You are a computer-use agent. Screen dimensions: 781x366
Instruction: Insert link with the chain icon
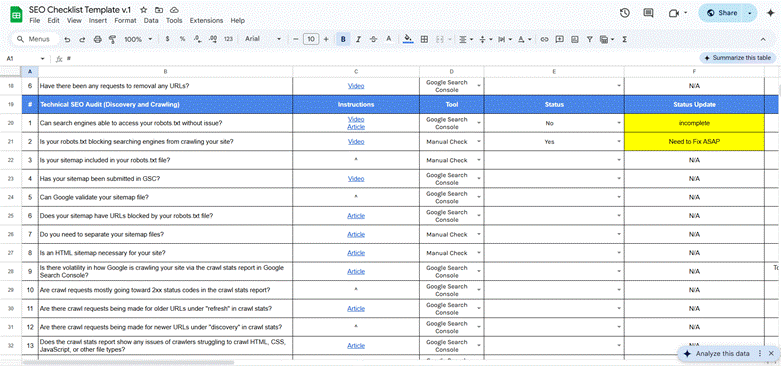tap(544, 39)
